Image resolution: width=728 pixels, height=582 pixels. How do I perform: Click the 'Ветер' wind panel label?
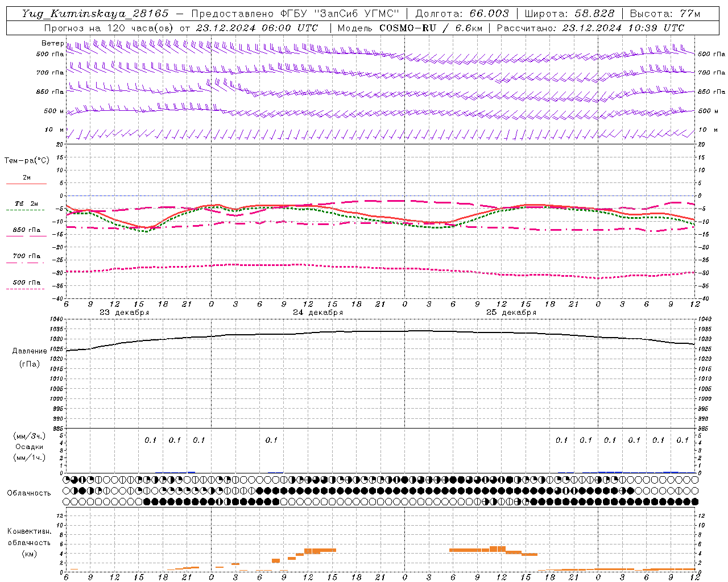coord(52,43)
